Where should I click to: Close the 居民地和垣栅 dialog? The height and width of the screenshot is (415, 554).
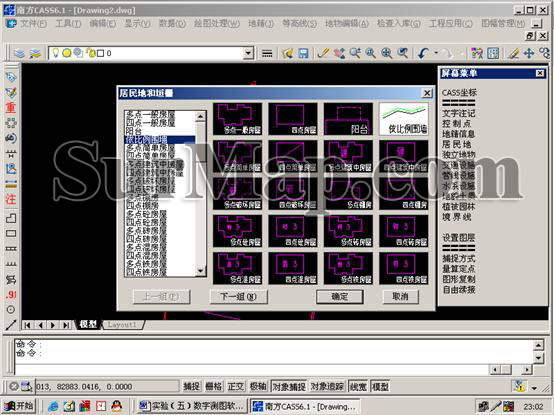427,93
